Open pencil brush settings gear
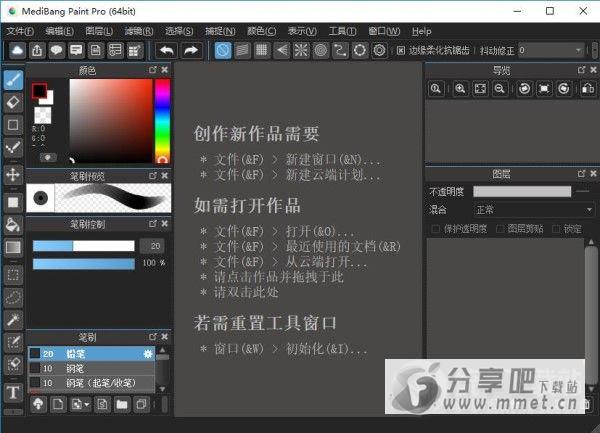This screenshot has height=433, width=600. (x=148, y=354)
